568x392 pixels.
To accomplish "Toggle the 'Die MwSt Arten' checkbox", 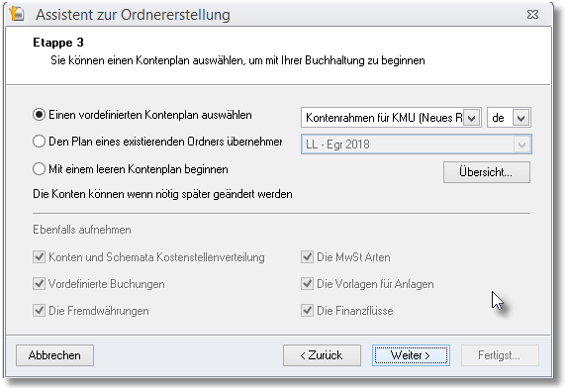I will point(307,257).
